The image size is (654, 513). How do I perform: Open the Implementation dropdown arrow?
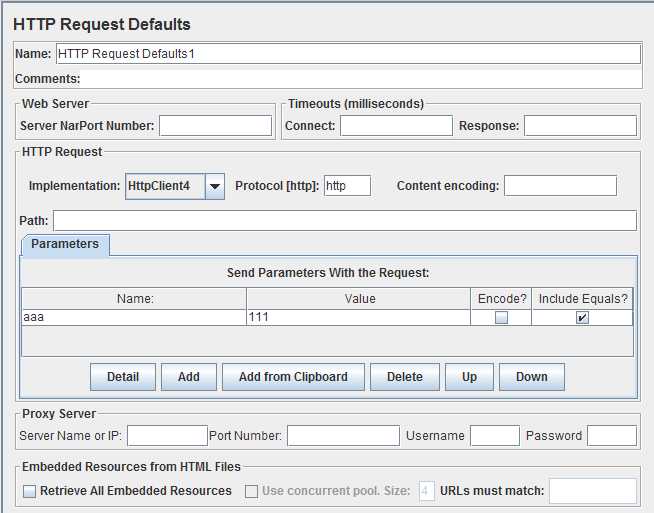coord(215,186)
